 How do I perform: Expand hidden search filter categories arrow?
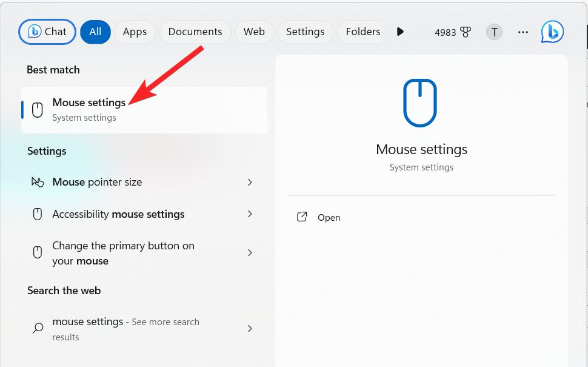click(x=400, y=32)
